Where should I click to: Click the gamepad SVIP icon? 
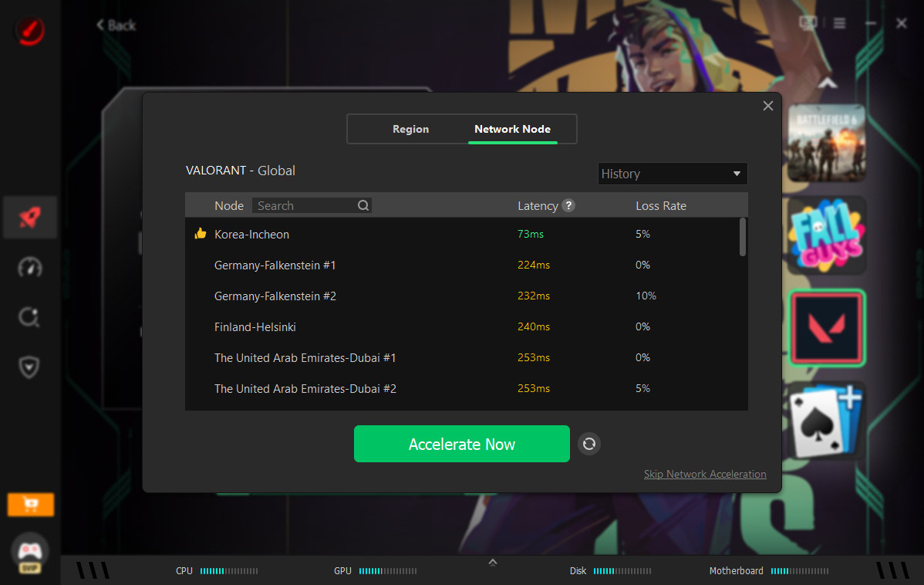point(29,553)
